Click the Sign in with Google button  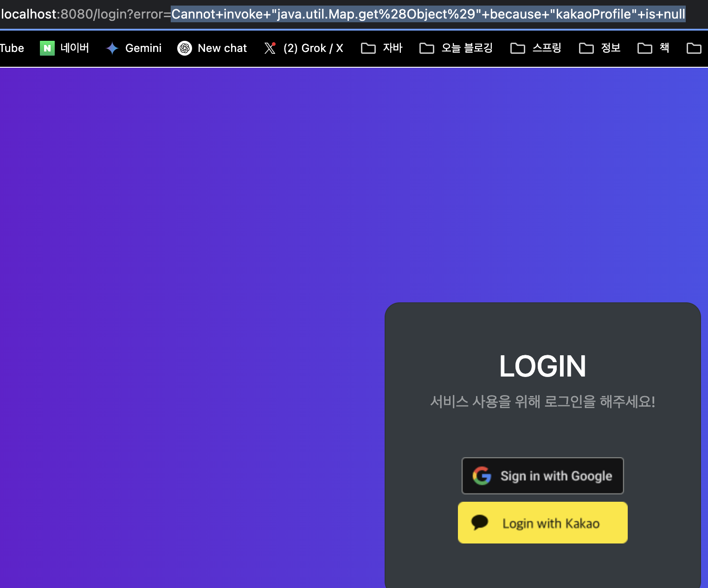(x=543, y=476)
